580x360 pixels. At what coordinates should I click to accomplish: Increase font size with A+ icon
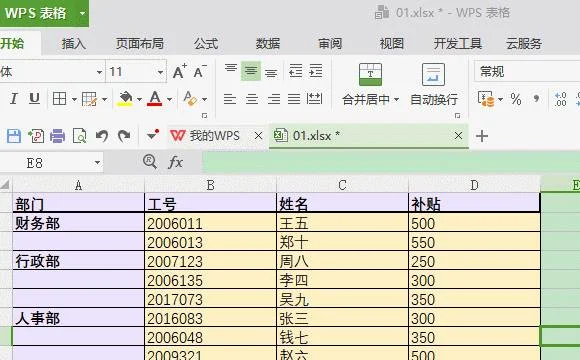point(179,71)
